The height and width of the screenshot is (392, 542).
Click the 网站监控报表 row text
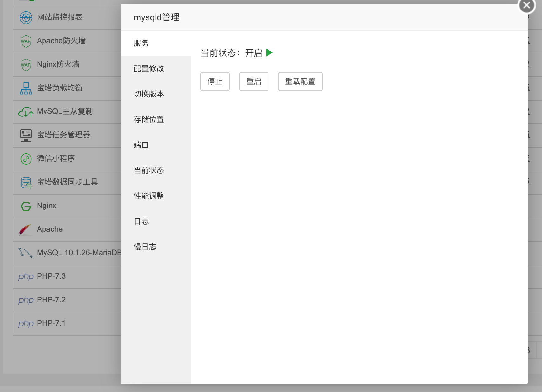click(60, 17)
